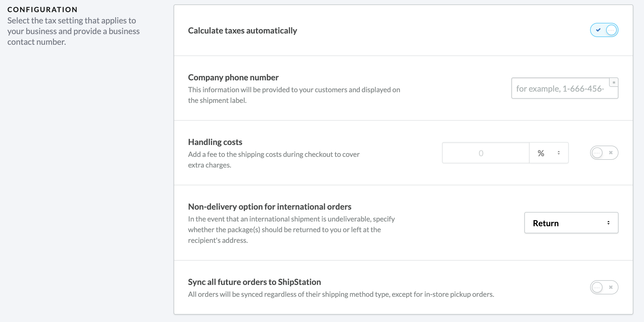This screenshot has width=644, height=322.
Task: Click X icon in ShipStation sync toggle
Action: pos(611,287)
